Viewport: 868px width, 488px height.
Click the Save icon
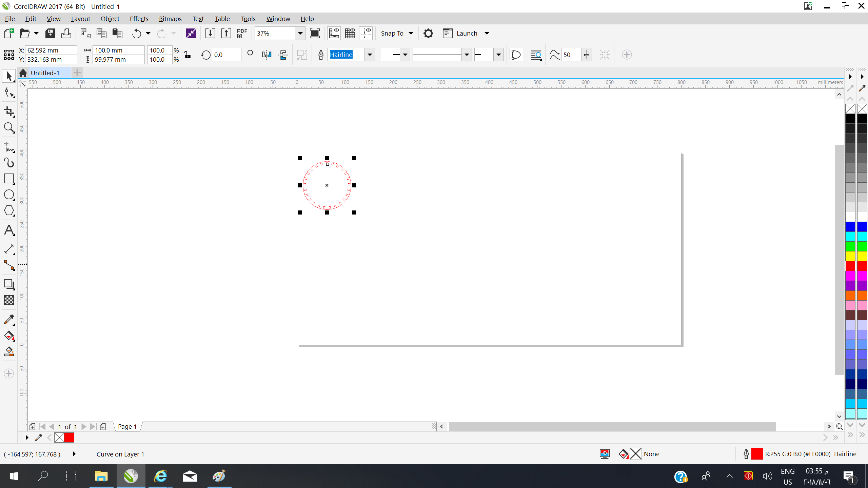50,33
